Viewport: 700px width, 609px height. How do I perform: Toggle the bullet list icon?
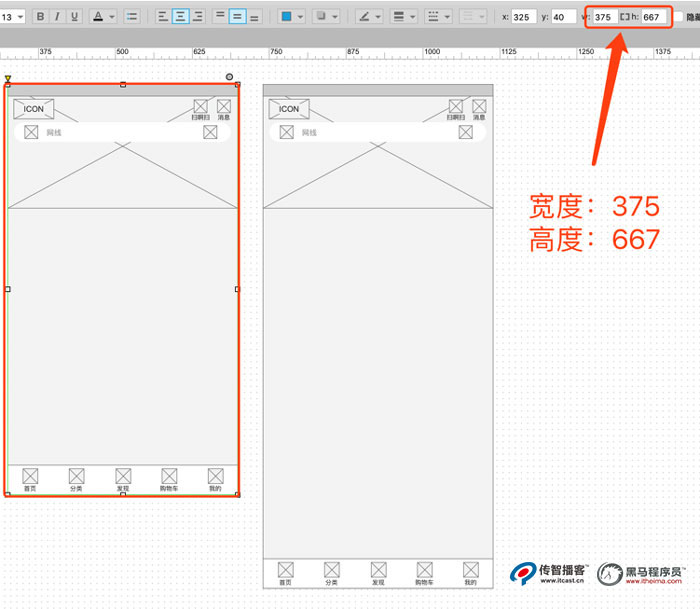pyautogui.click(x=131, y=17)
